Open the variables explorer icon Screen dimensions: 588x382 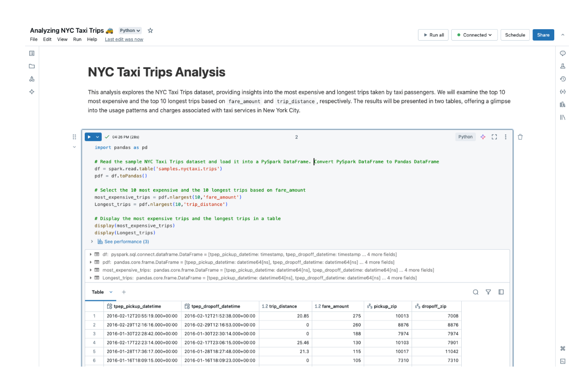tap(562, 92)
